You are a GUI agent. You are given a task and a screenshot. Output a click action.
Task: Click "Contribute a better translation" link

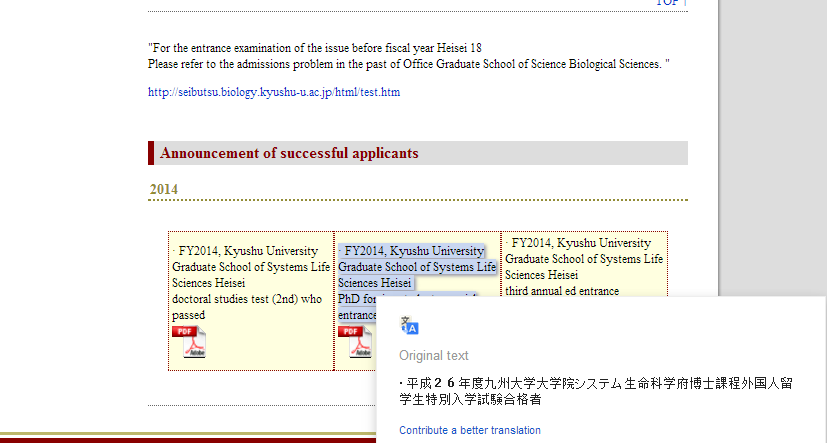(x=469, y=430)
